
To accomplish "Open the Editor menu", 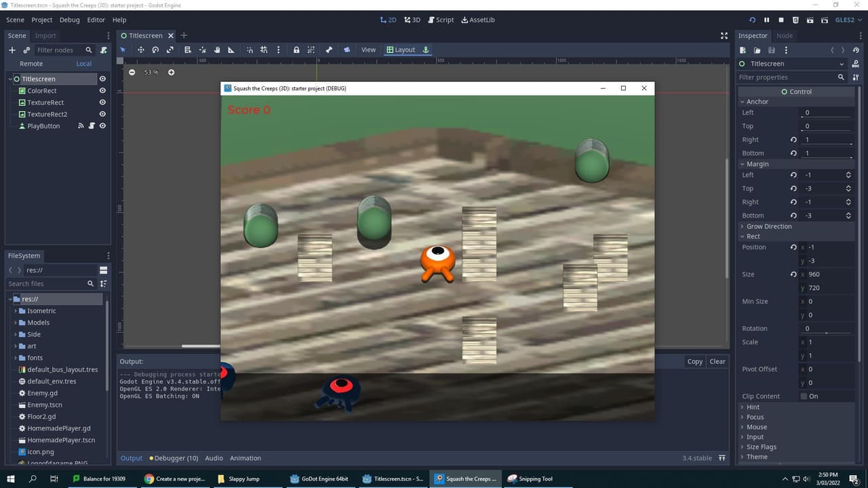I will click(96, 20).
